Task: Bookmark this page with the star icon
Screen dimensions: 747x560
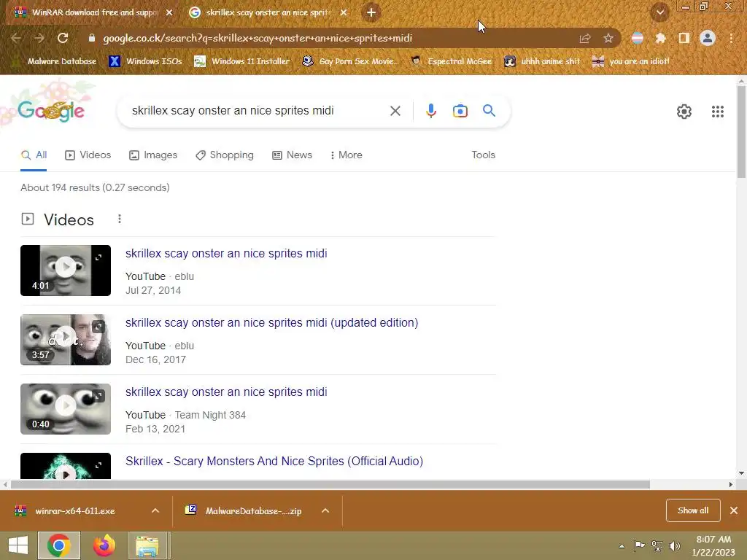Action: tap(608, 38)
